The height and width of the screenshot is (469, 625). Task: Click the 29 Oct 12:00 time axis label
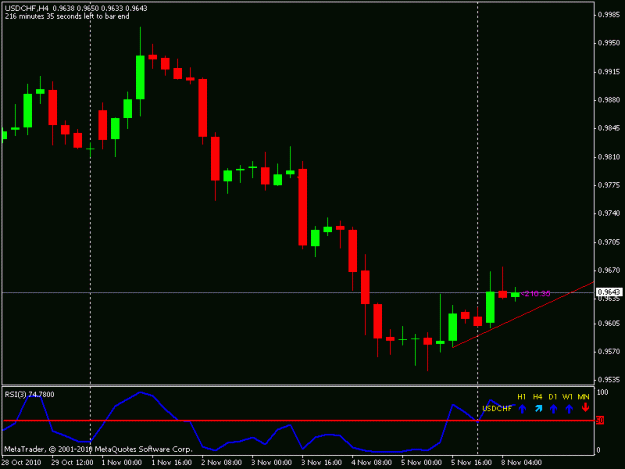click(72, 462)
